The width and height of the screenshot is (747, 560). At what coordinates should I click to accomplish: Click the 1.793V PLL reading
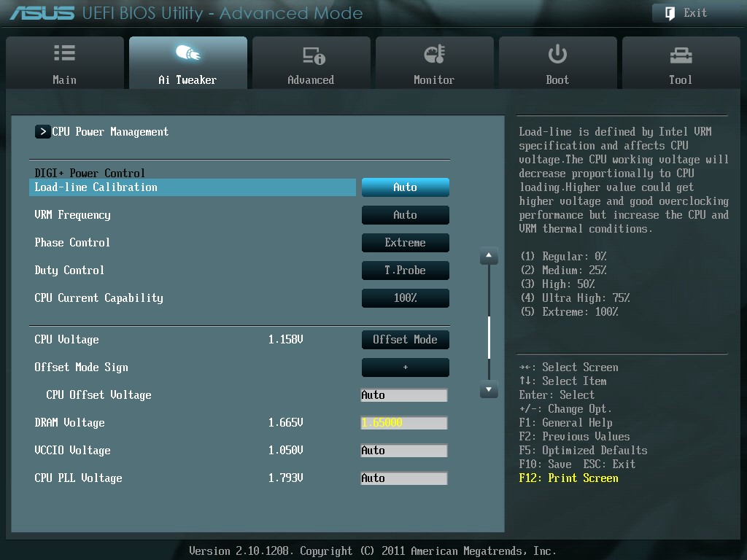click(x=285, y=478)
